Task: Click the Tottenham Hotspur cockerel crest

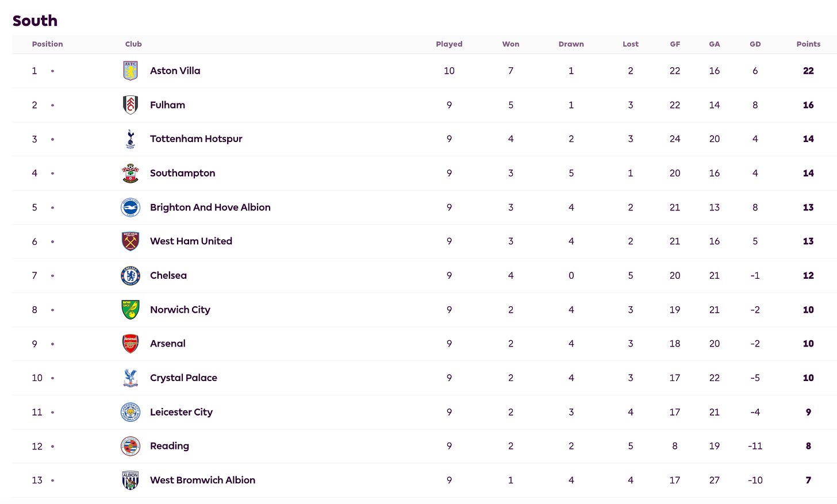Action: [130, 139]
